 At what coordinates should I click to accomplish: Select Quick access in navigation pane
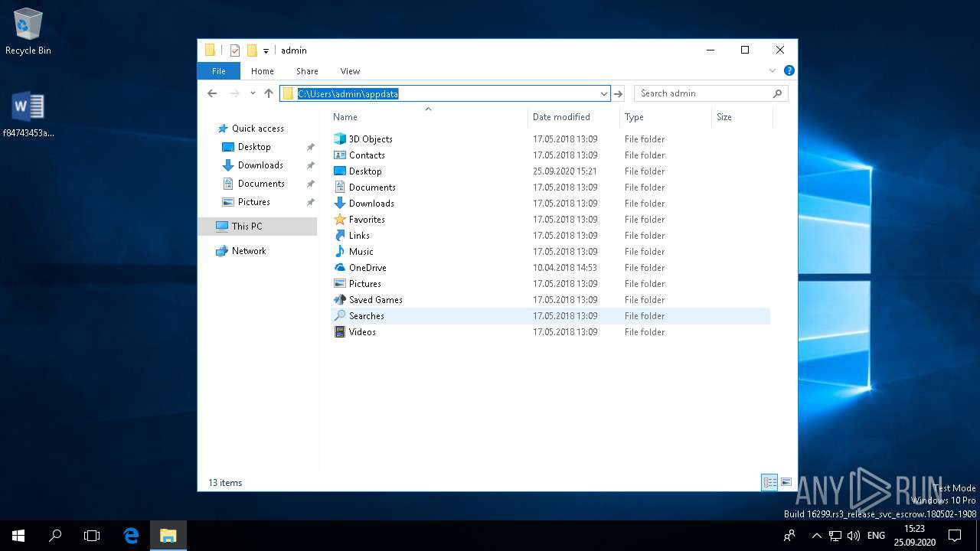click(257, 129)
